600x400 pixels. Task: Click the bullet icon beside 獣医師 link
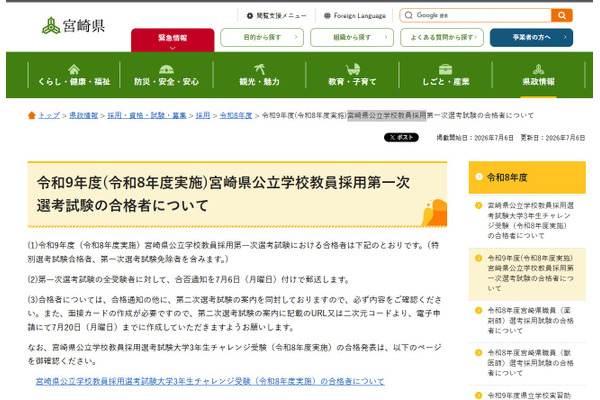point(478,353)
